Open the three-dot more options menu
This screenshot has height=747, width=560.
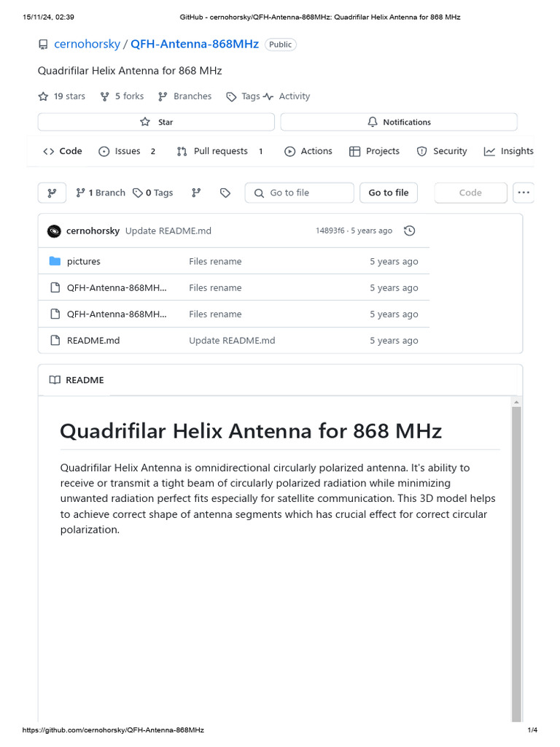coord(523,193)
